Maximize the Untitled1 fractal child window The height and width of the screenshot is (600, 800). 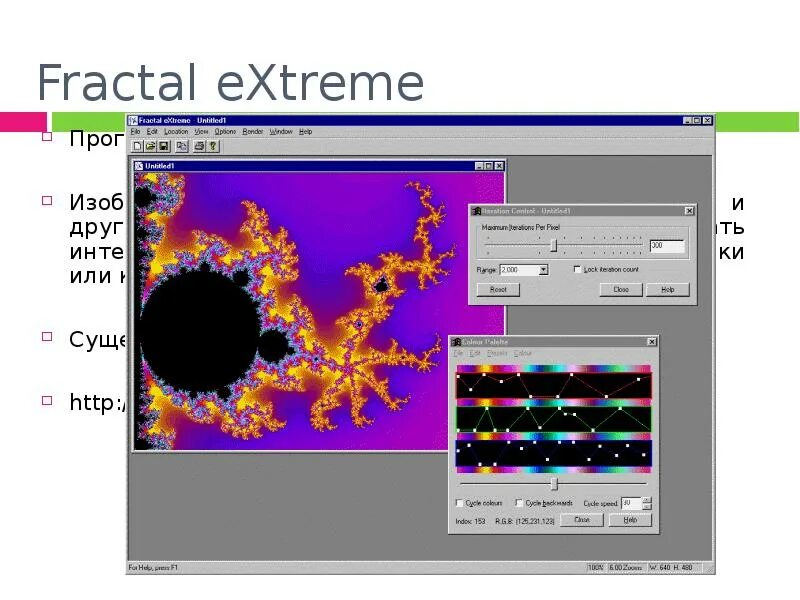coord(489,166)
